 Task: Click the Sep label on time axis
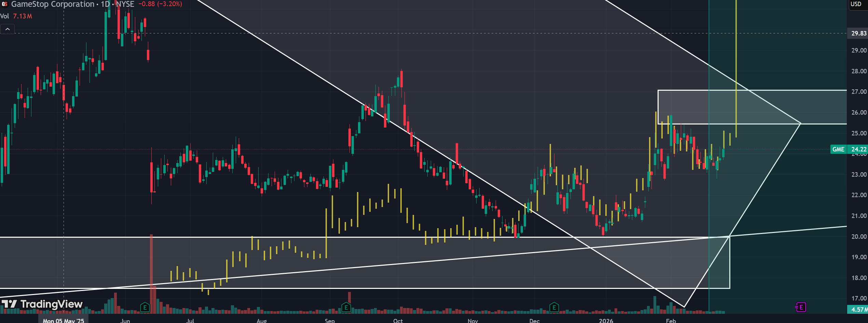(330, 321)
